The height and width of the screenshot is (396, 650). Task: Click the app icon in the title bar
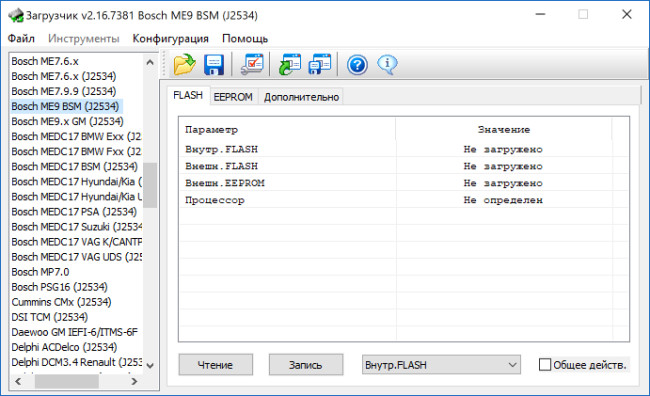pyautogui.click(x=16, y=16)
